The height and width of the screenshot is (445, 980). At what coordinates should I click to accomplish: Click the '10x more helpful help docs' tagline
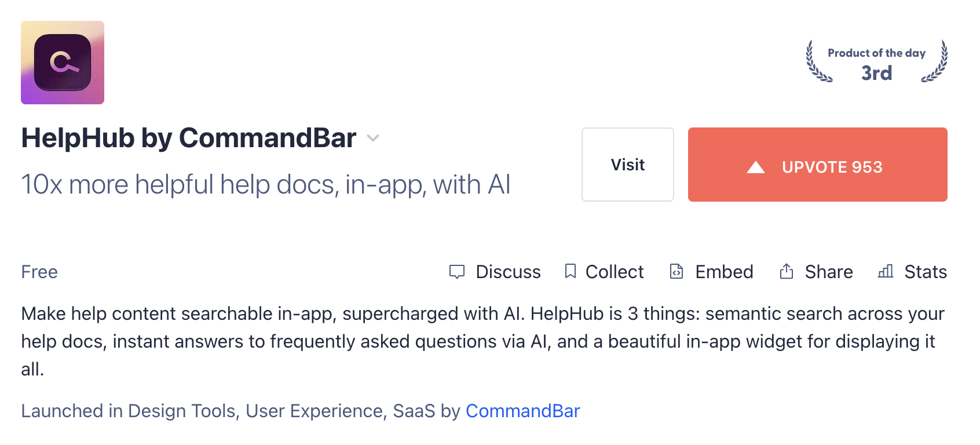[266, 185]
